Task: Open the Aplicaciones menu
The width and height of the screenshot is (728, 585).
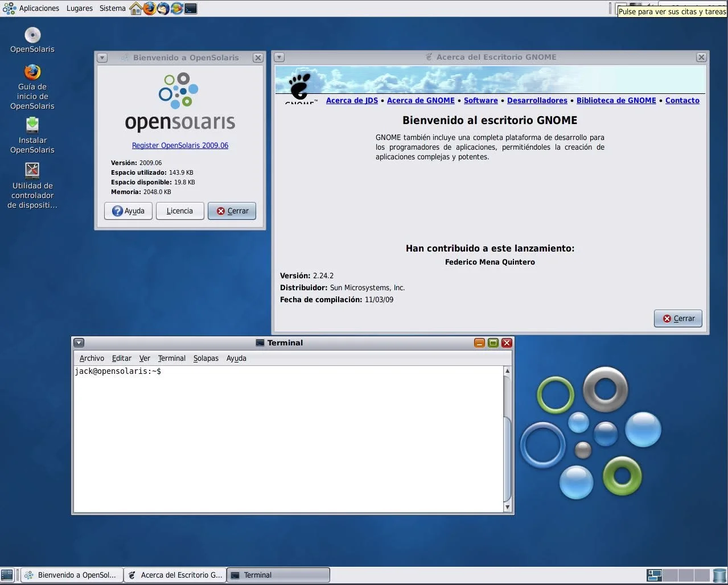Action: pyautogui.click(x=39, y=9)
